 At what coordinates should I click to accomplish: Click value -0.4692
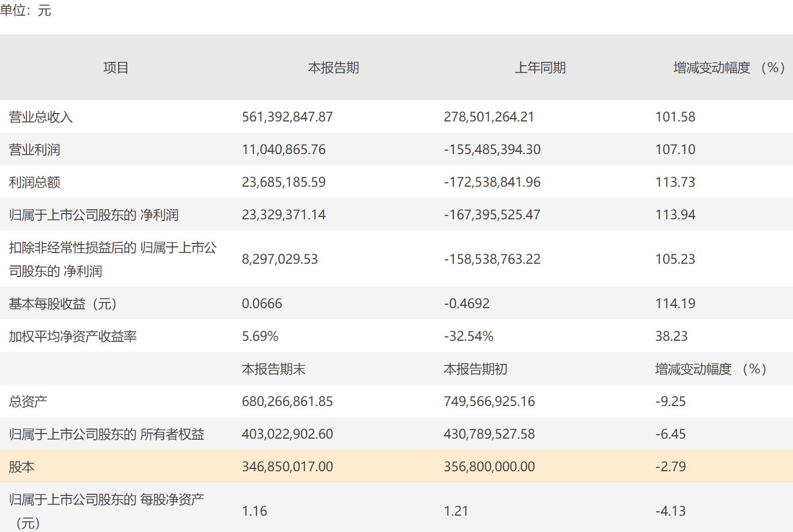click(x=467, y=304)
